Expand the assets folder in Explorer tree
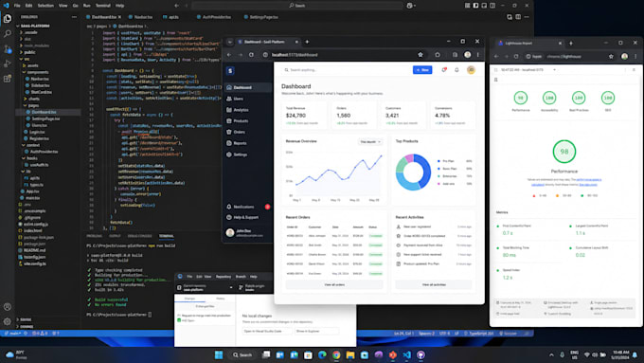Screen dimensions: 644x363 [25, 65]
